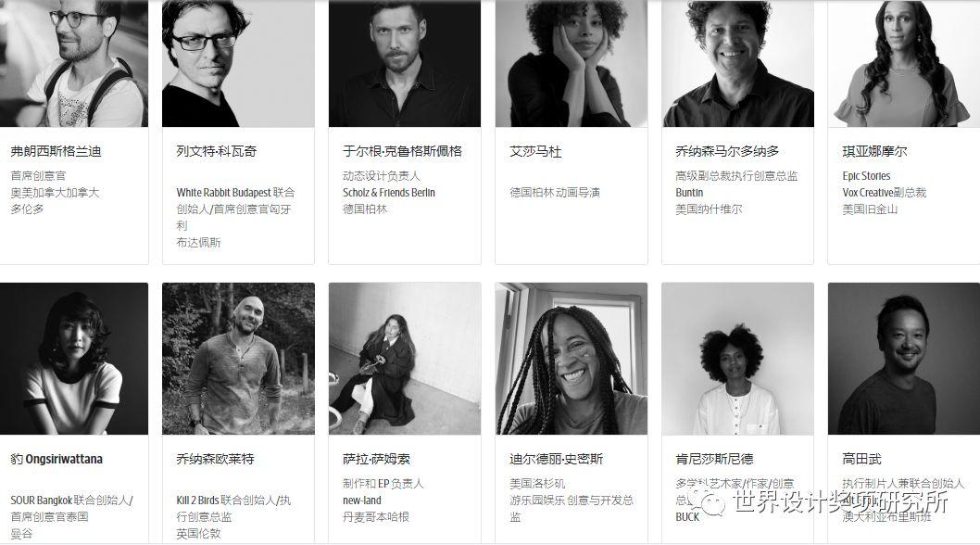Click Scholz & Friends Berlin text
The image size is (980, 545).
(389, 193)
